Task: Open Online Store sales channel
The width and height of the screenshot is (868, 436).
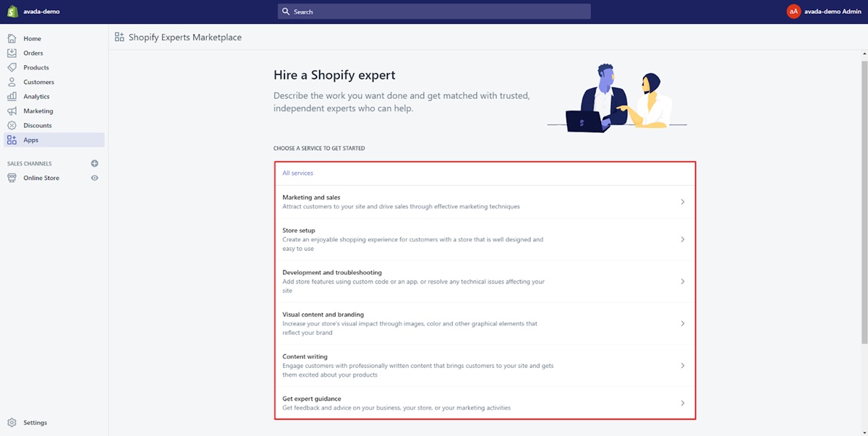Action: (41, 178)
